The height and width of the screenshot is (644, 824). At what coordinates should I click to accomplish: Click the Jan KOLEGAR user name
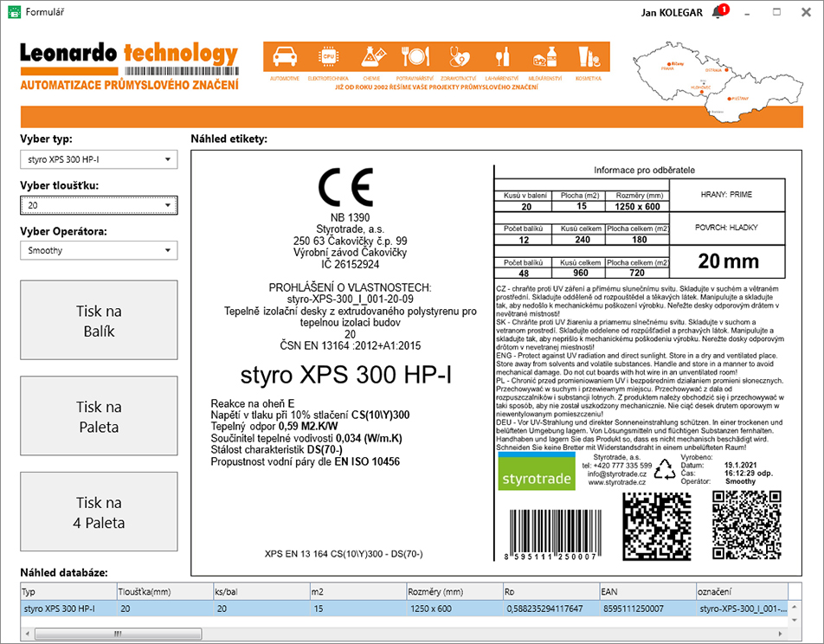[672, 13]
